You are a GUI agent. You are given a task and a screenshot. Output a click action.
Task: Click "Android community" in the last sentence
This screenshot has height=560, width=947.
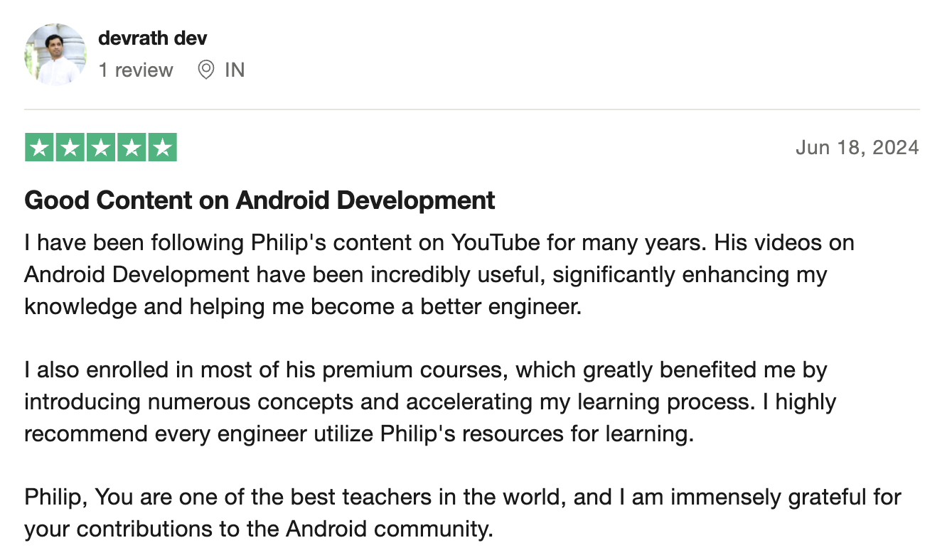(x=388, y=529)
